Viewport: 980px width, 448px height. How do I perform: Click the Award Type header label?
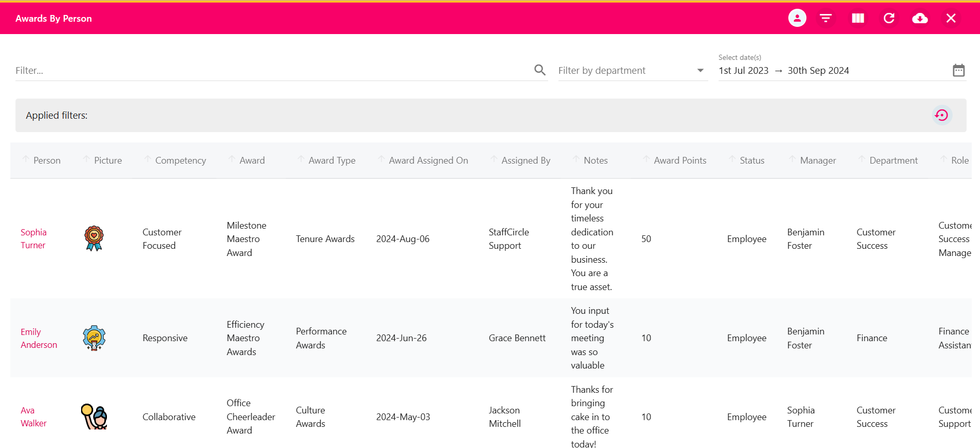point(332,161)
